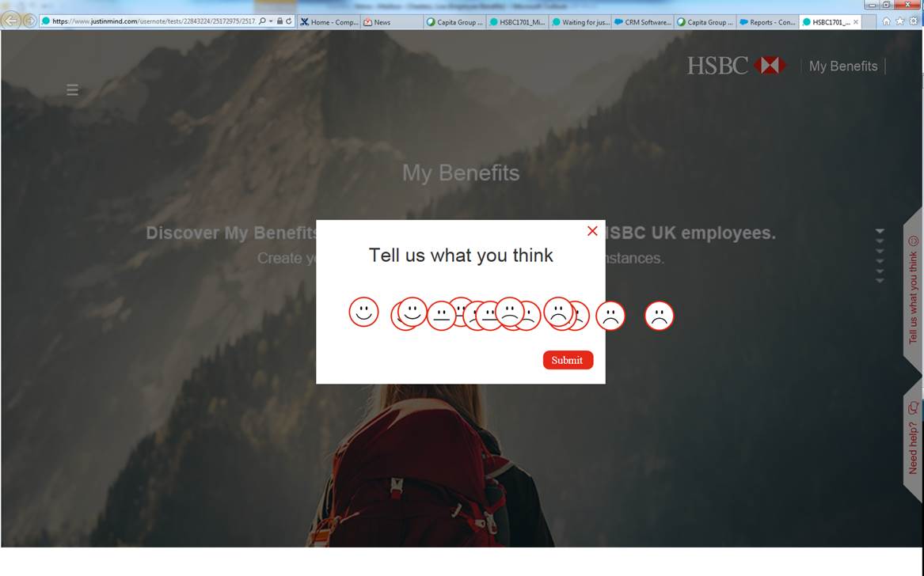Click the refresh icon in address bar
This screenshot has height=576, width=924.
pos(289,21)
